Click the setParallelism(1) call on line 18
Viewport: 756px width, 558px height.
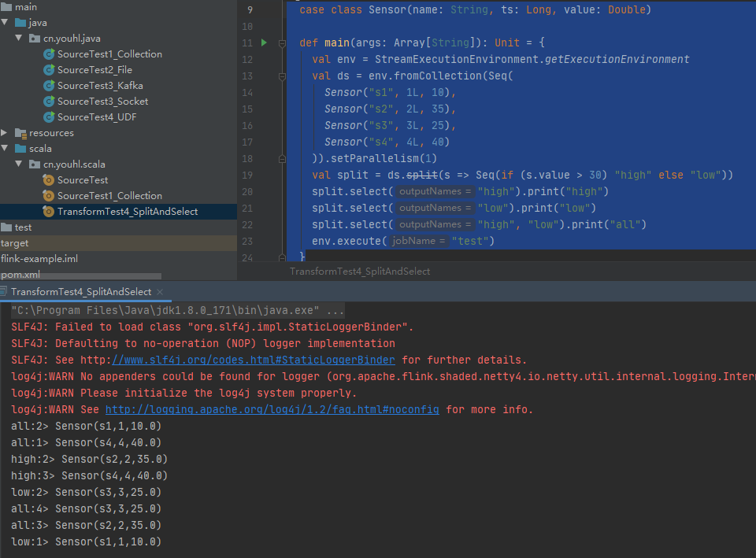384,158
